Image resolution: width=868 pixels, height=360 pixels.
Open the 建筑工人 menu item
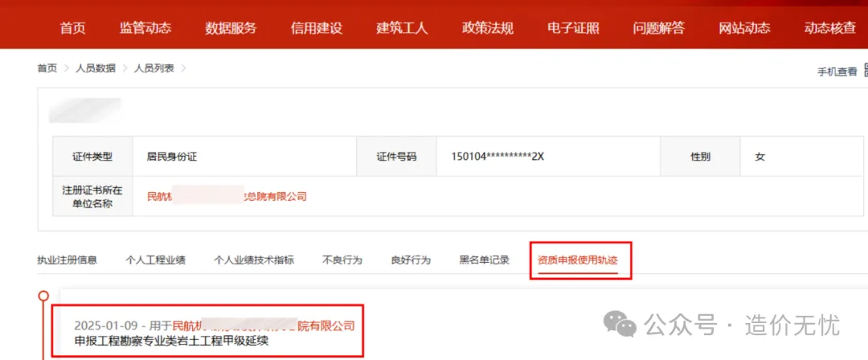403,28
